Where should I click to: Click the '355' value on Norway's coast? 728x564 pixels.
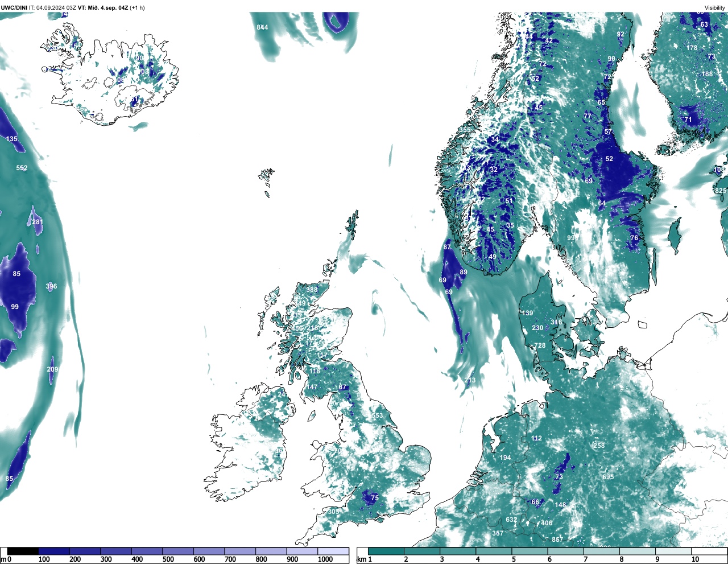click(465, 130)
